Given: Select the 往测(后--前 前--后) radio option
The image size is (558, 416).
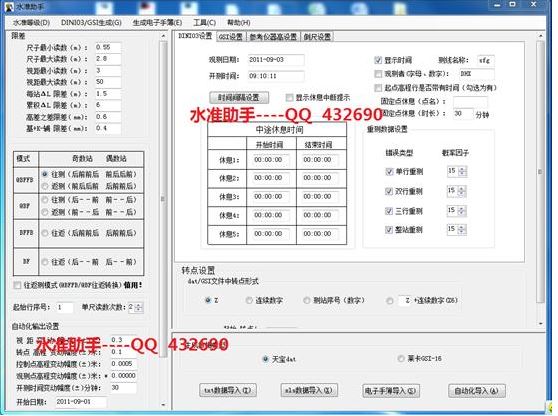Looking at the screenshot, I should [45, 200].
